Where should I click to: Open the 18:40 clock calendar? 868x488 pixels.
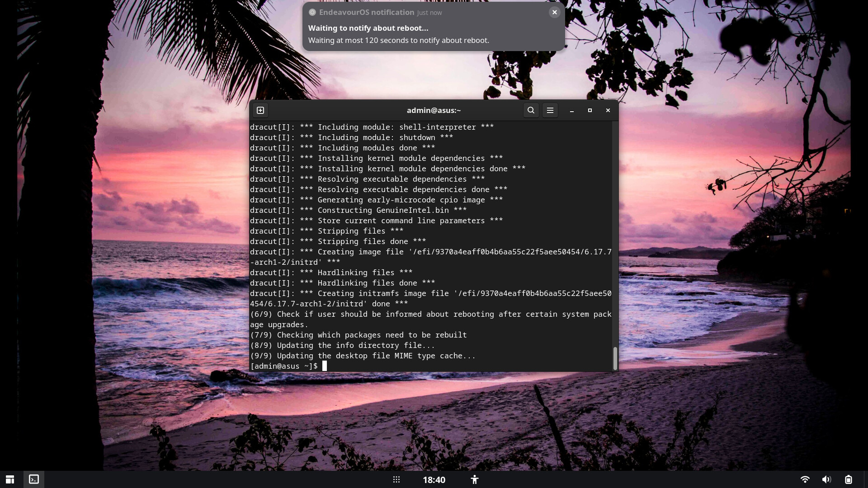click(434, 480)
